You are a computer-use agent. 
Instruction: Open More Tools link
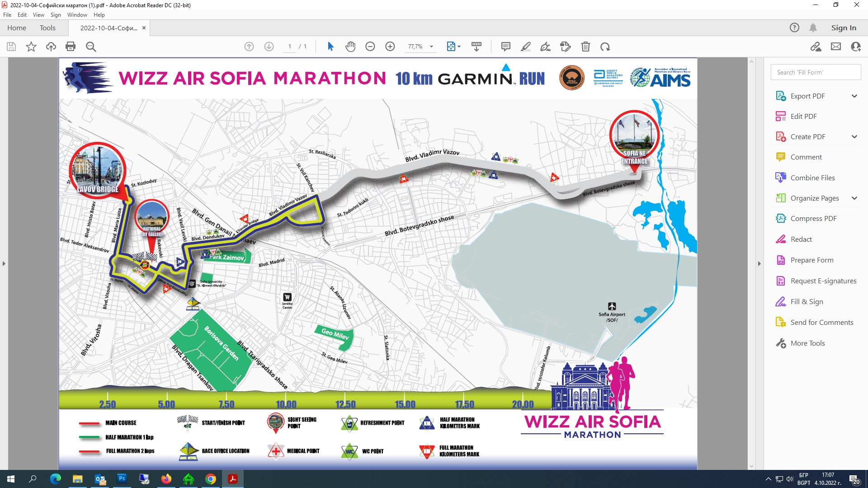point(807,343)
